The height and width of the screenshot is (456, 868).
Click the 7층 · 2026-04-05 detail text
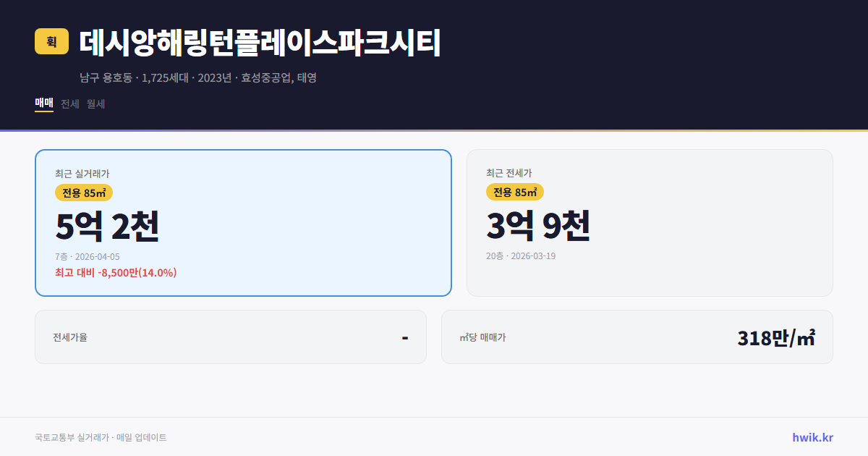pyautogui.click(x=87, y=256)
